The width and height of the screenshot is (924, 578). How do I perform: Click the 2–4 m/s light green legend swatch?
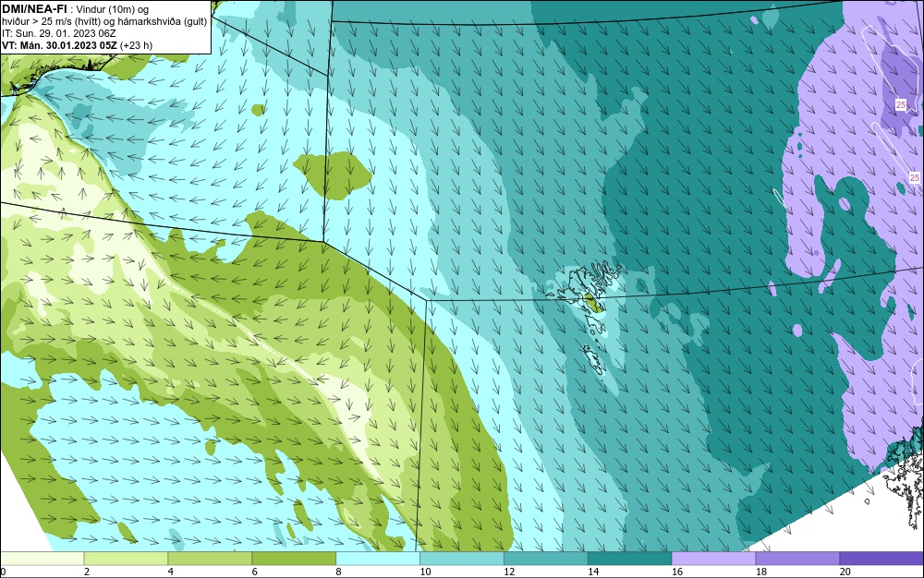pos(126,559)
